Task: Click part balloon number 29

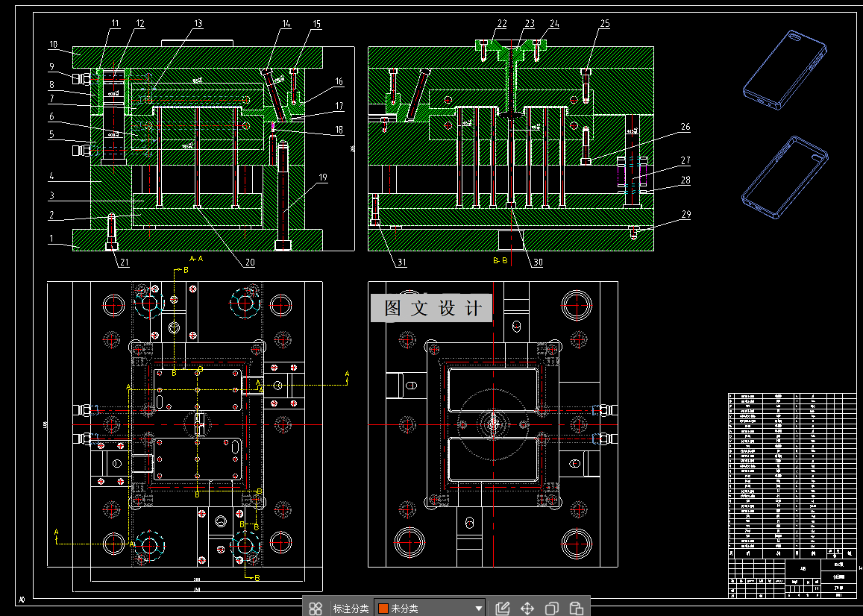Action: point(685,214)
